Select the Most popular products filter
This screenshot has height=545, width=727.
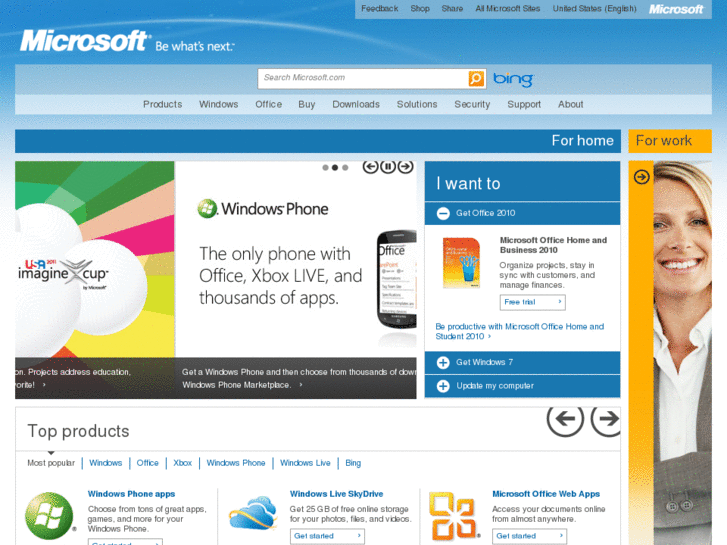51,463
